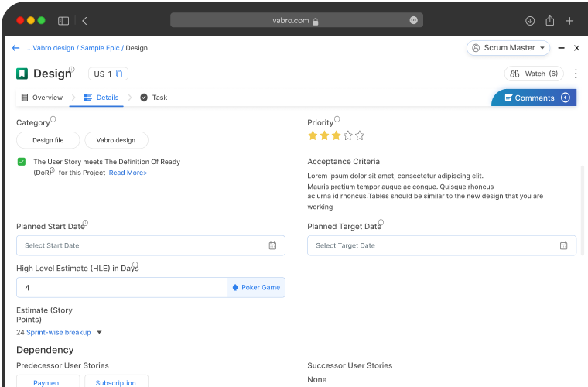Viewport: 588px width, 387px height.
Task: Open the Safari share icon
Action: 550,21
